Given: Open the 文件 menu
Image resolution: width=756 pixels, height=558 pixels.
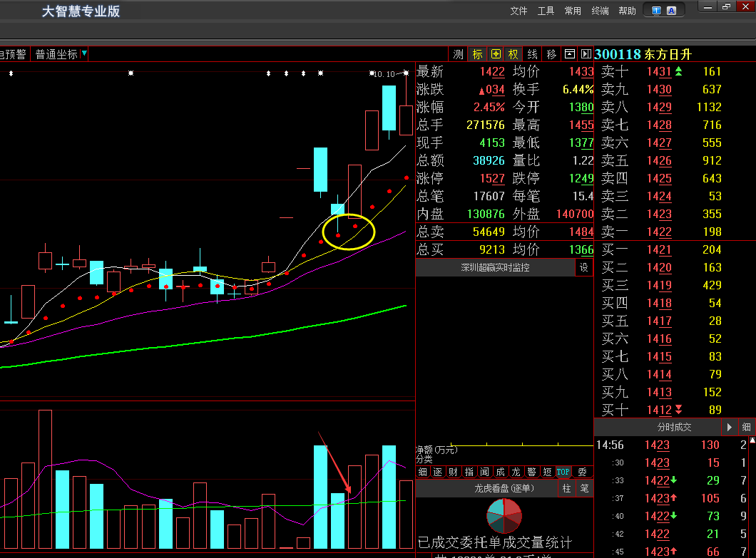Looking at the screenshot, I should tap(519, 11).
